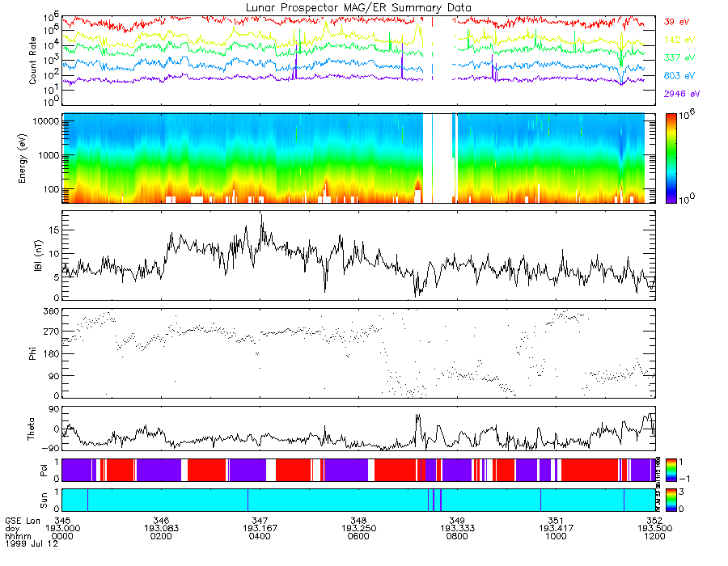Click the day-of-year value '193.083'

(x=161, y=529)
